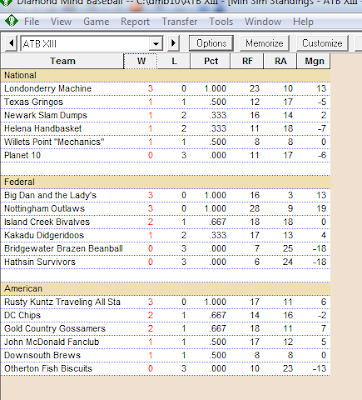Select the Nottingham Outlaws team

point(44,209)
